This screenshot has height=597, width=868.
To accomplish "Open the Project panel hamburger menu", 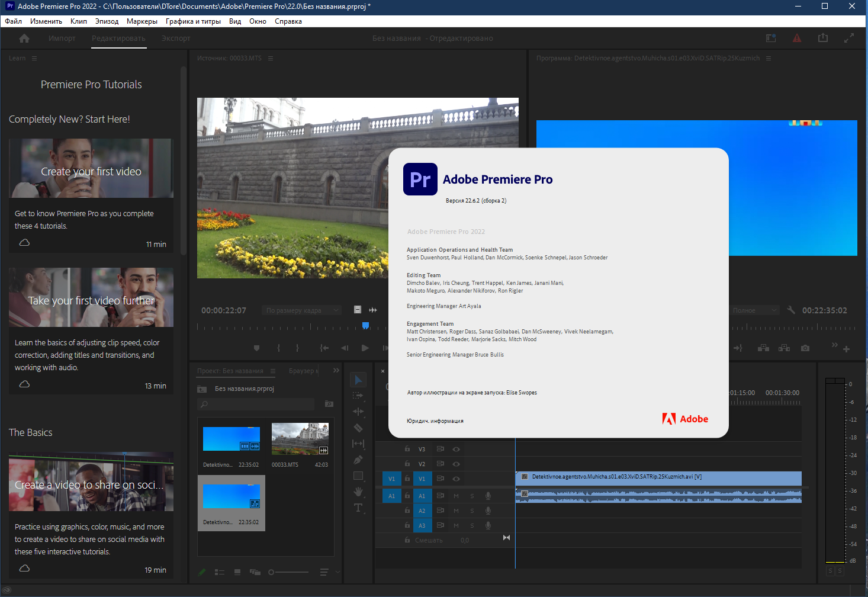I will click(273, 371).
